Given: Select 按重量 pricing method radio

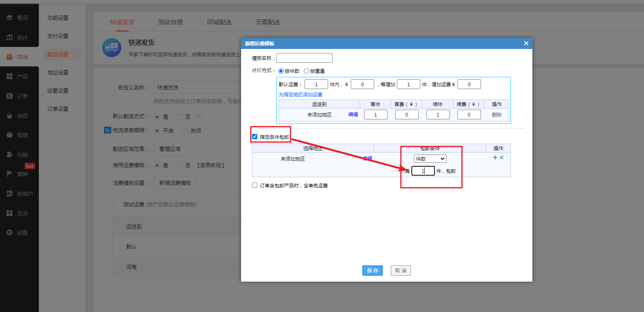Looking at the screenshot, I should 306,71.
